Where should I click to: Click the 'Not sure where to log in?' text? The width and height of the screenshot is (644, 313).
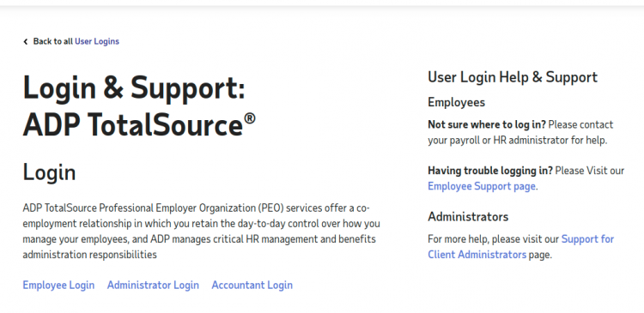487,124
